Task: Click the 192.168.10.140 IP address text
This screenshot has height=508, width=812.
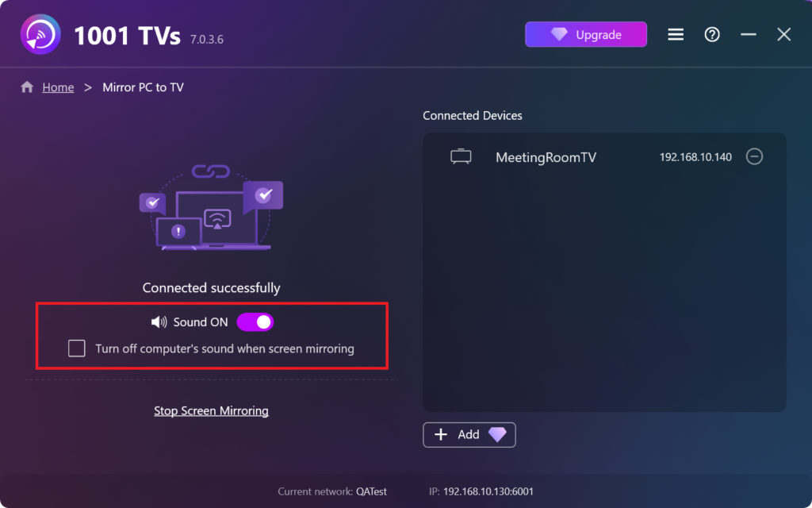Action: pyautogui.click(x=695, y=157)
